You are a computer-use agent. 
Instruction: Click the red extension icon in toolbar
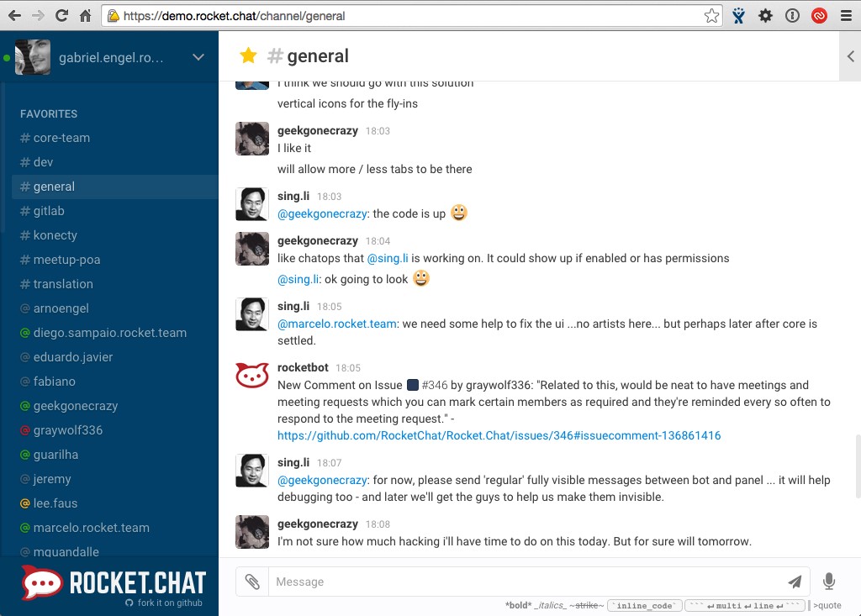point(819,16)
